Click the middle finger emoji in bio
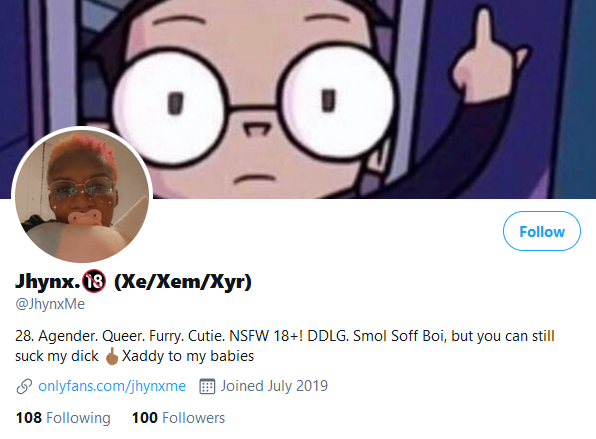The image size is (596, 439). [112, 356]
